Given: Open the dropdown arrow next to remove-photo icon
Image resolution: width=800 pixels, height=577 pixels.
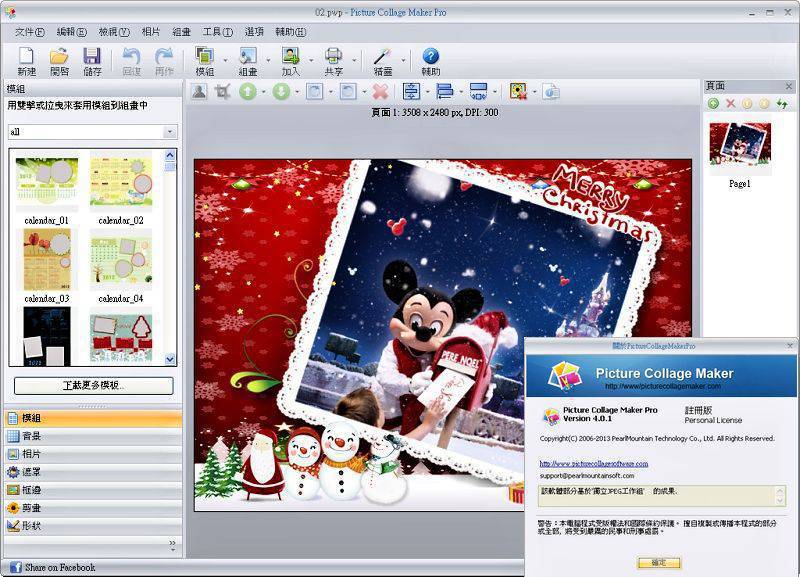Looking at the screenshot, I should (x=534, y=92).
